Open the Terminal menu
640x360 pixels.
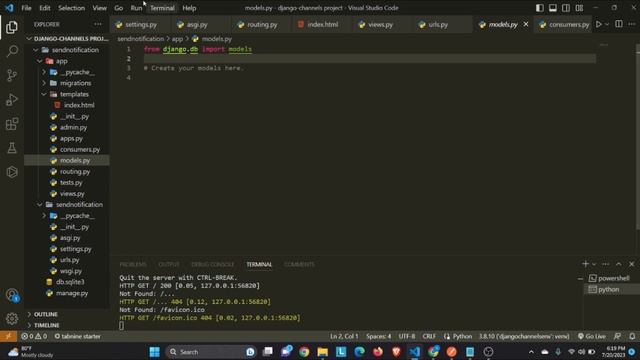(162, 8)
